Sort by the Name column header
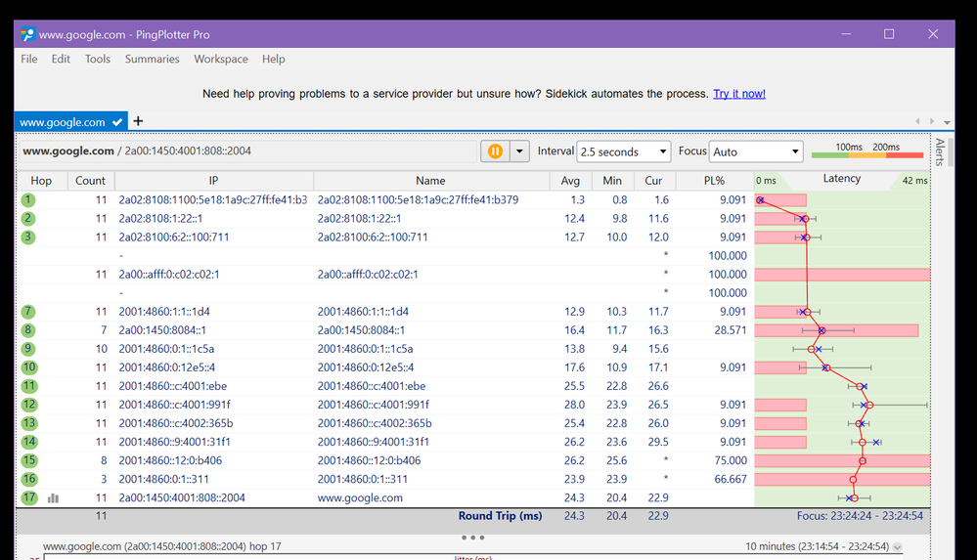The width and height of the screenshot is (977, 560). 431,181
